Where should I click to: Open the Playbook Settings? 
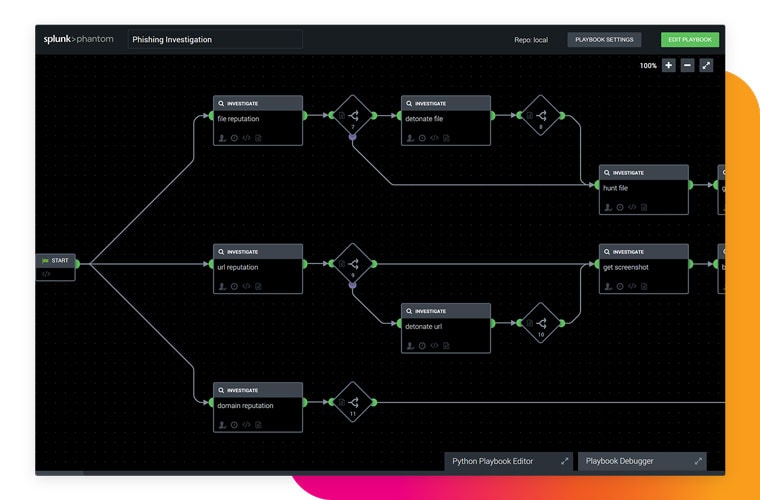[604, 40]
